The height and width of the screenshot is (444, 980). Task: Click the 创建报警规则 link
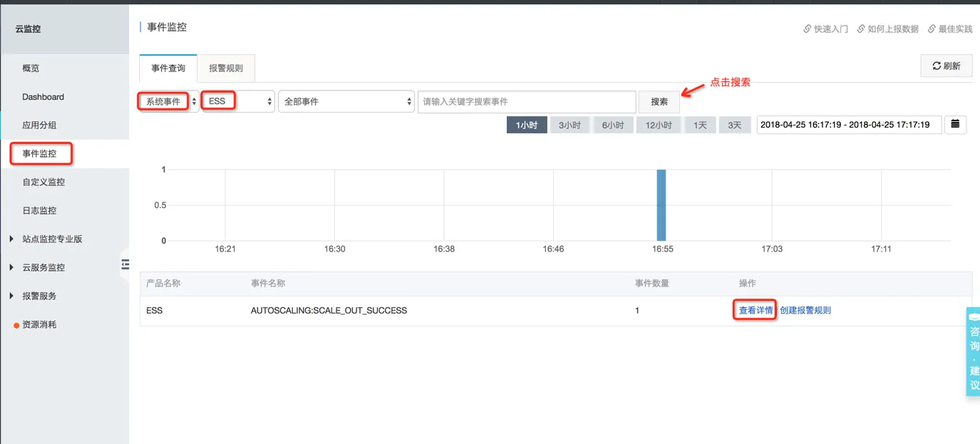click(x=805, y=311)
